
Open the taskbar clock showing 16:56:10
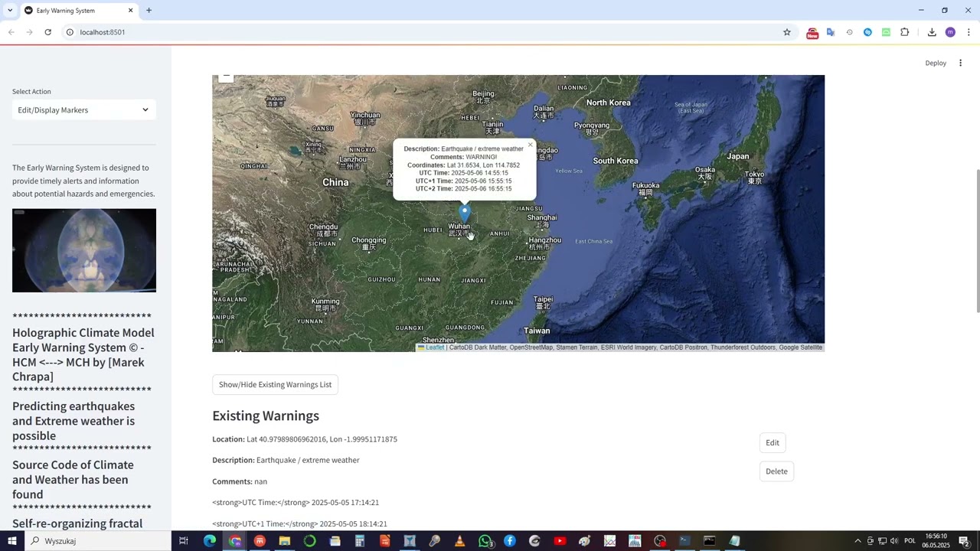pos(936,541)
